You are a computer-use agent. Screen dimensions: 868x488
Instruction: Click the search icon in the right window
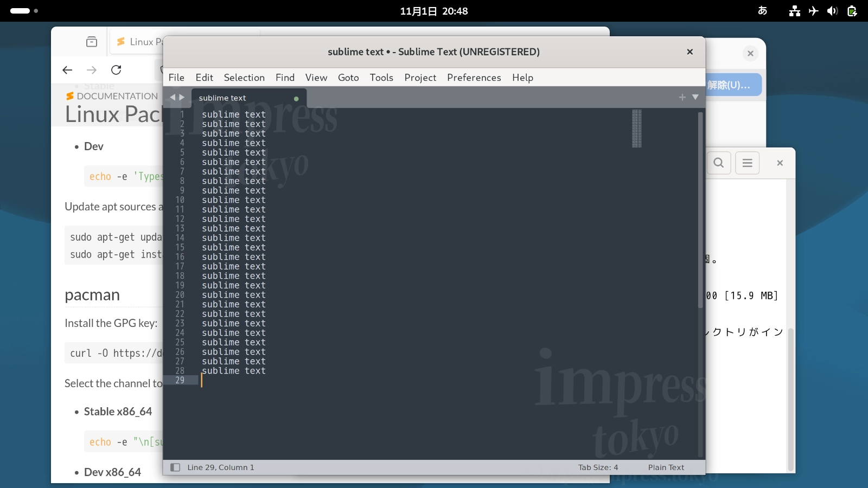719,163
